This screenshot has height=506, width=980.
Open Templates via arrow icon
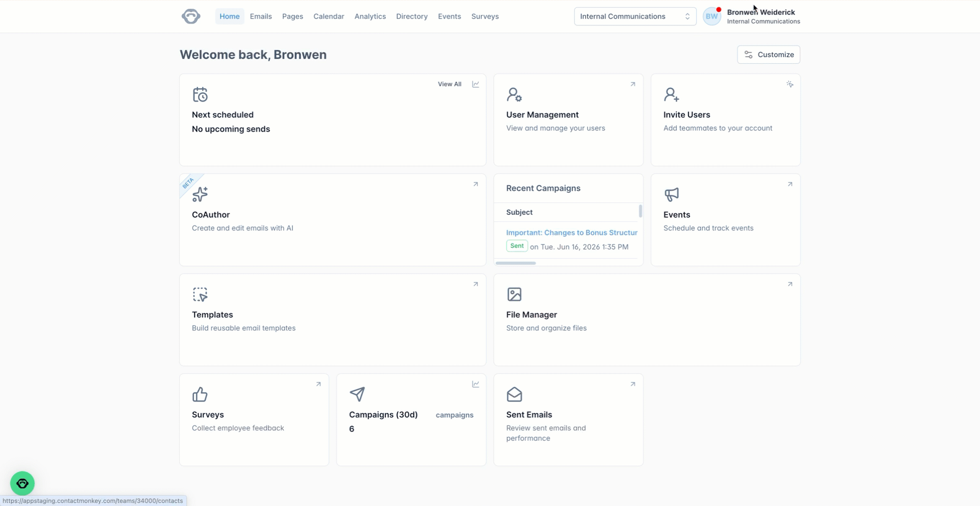pos(475,284)
